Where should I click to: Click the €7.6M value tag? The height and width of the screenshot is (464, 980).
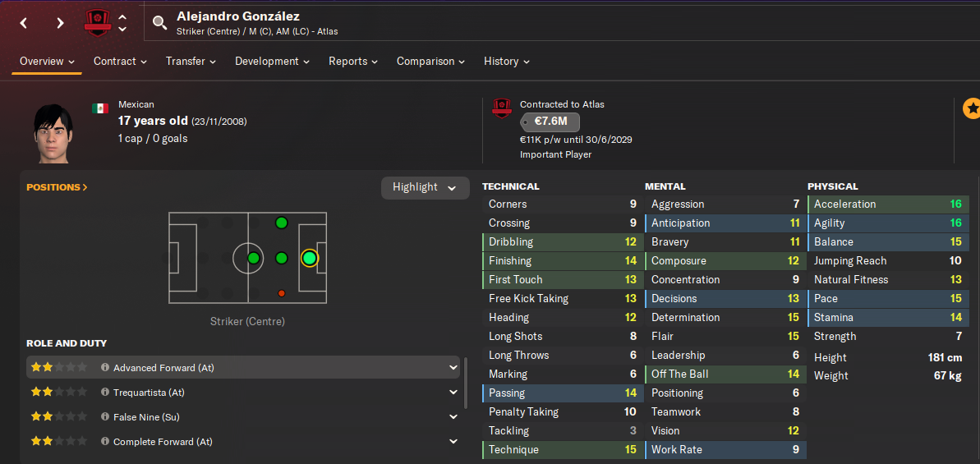click(550, 122)
